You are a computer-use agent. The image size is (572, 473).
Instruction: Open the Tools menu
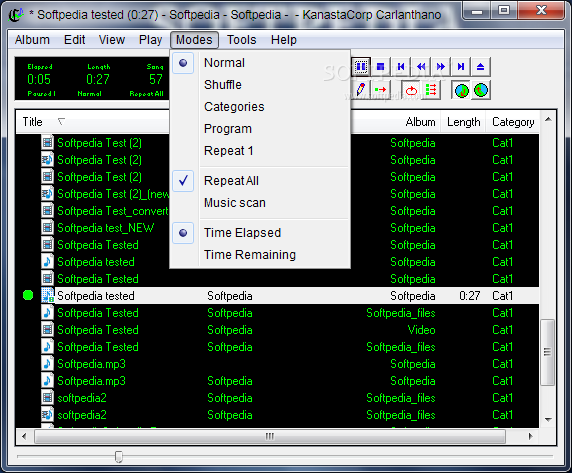[x=241, y=40]
